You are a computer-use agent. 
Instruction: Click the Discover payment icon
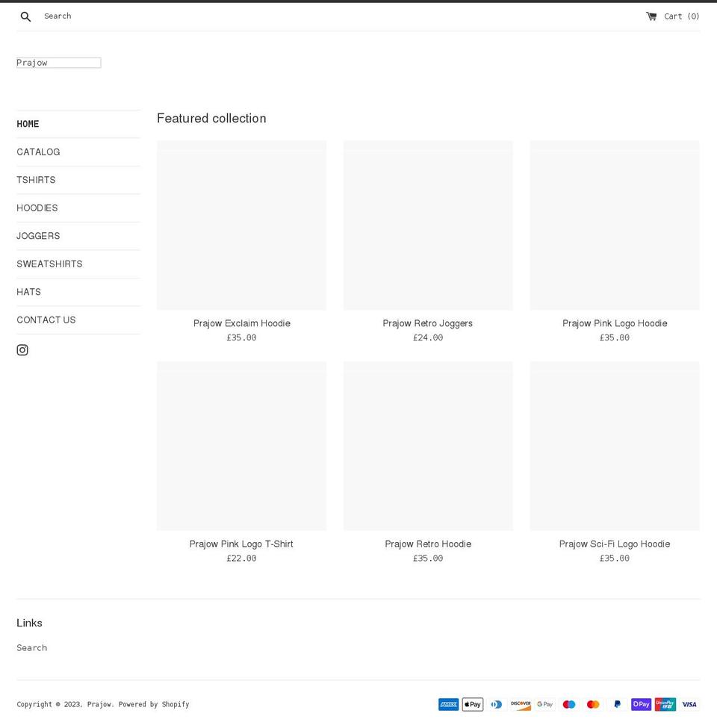521,704
